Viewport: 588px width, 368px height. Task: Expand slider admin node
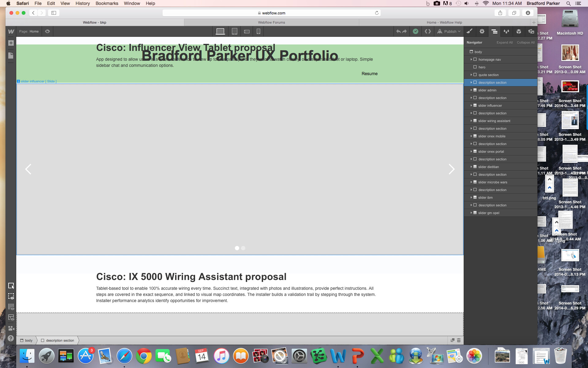[471, 90]
